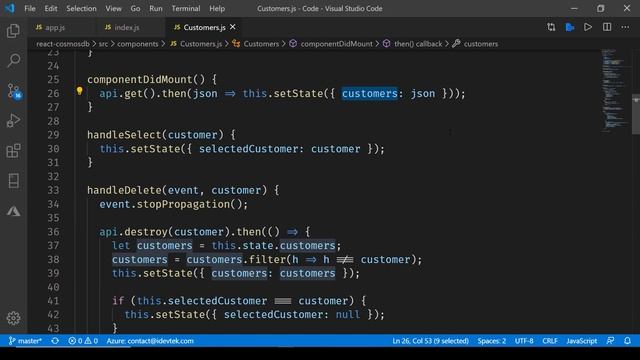This screenshot has width=640, height=360.
Task: Click the Open Changes compare icon
Action: point(551,27)
